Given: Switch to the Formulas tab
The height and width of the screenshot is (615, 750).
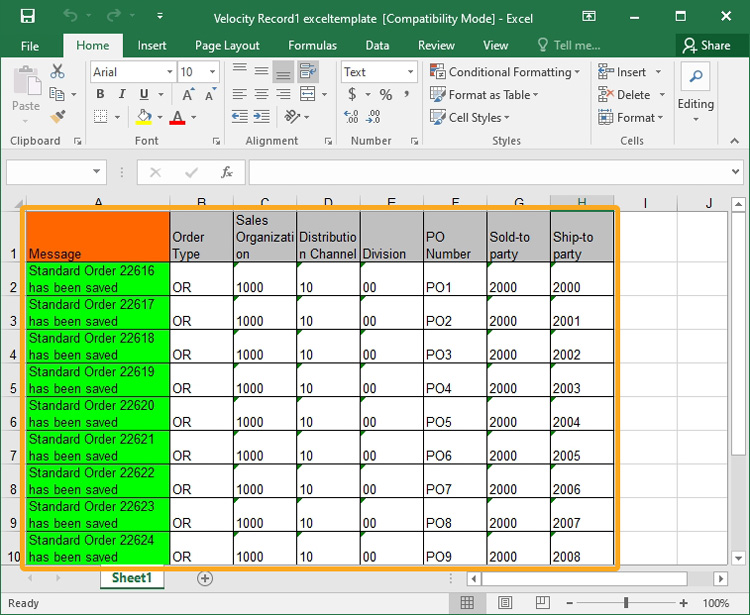Looking at the screenshot, I should pyautogui.click(x=312, y=46).
